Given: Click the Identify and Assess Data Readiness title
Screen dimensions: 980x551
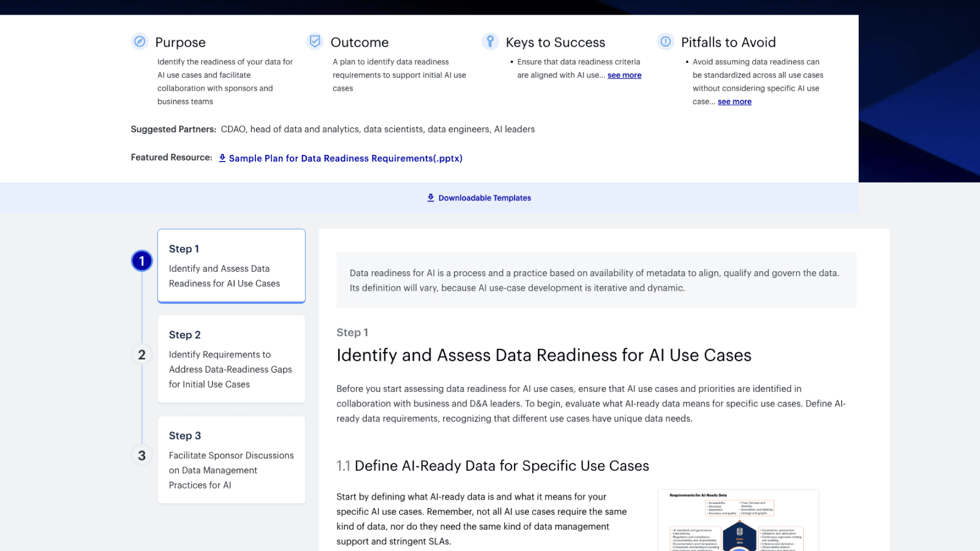Looking at the screenshot, I should 543,355.
